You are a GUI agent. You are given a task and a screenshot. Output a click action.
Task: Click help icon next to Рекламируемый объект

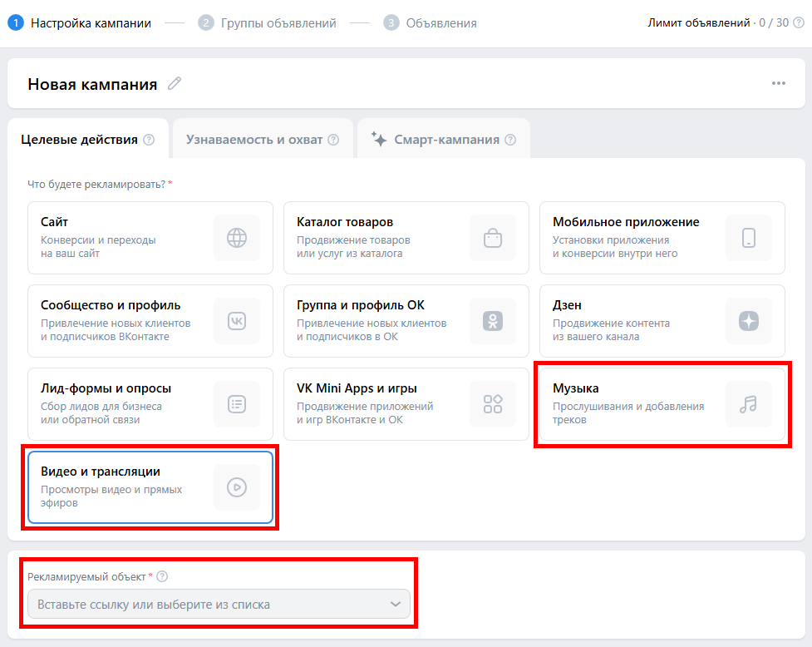coord(162,576)
